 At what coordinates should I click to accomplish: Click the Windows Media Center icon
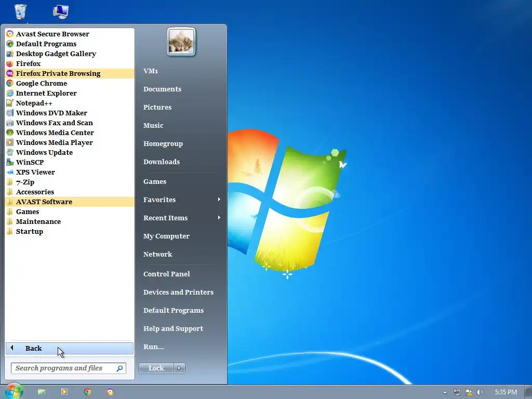pos(10,132)
